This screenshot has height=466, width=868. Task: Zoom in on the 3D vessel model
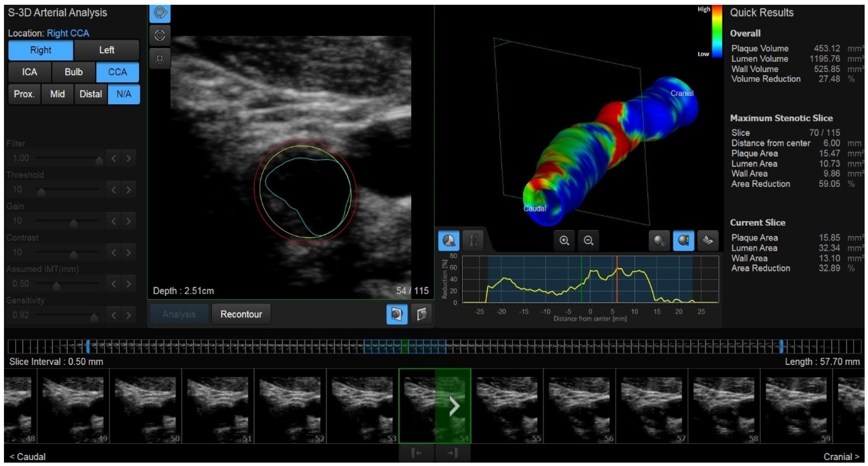coord(564,241)
